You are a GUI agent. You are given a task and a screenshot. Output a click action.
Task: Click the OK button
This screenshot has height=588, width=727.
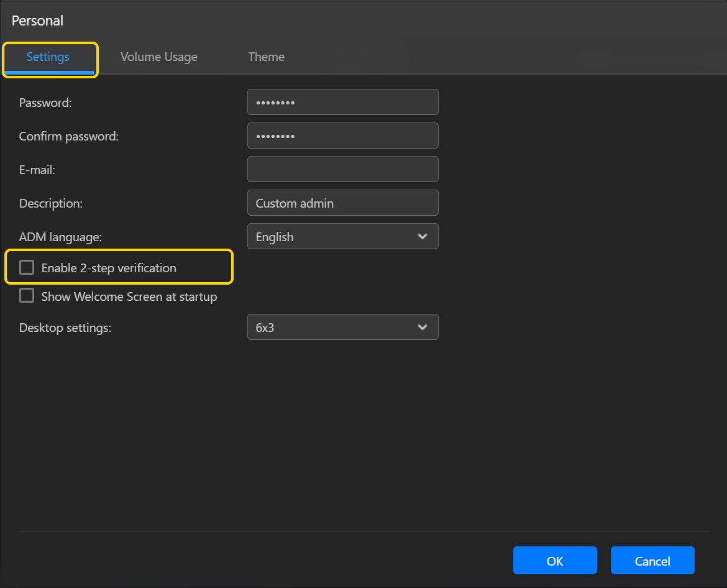tap(554, 560)
